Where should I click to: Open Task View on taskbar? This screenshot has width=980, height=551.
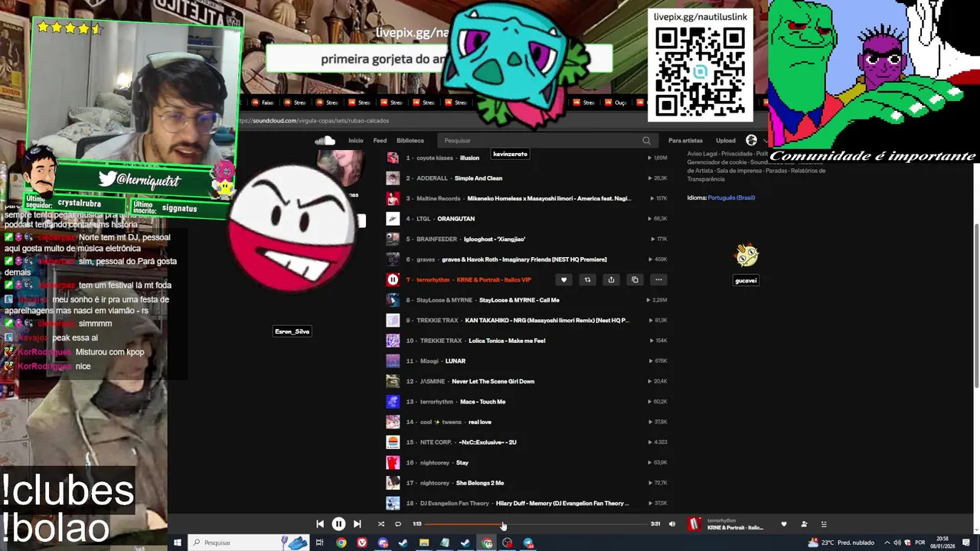[x=320, y=543]
